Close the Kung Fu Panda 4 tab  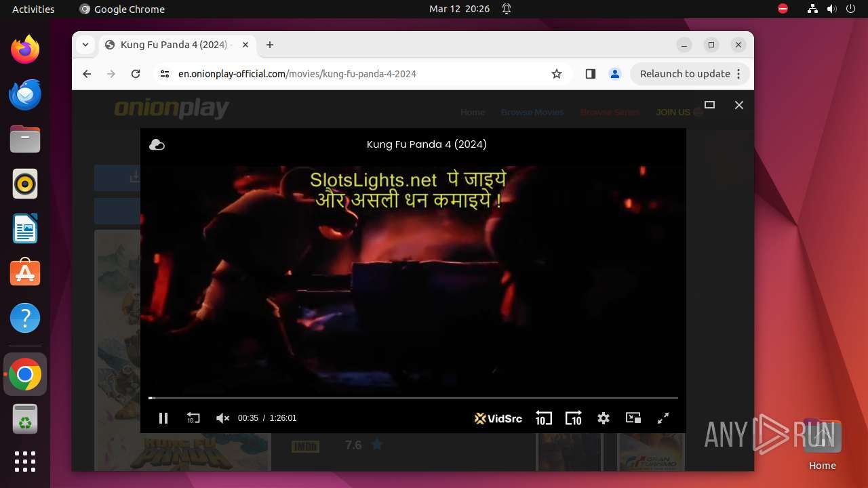point(245,45)
